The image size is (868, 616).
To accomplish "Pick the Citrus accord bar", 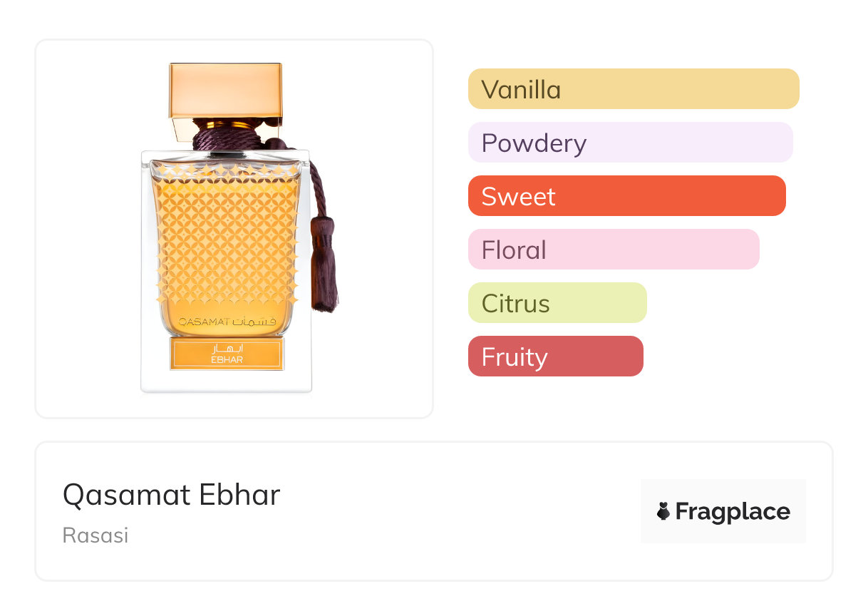I will [x=557, y=303].
